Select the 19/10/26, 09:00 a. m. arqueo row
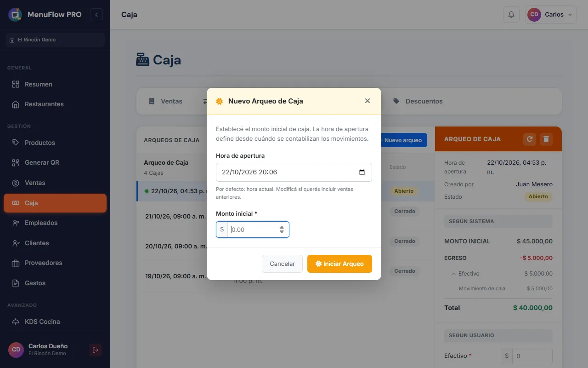This screenshot has height=368, width=588. pos(286,276)
